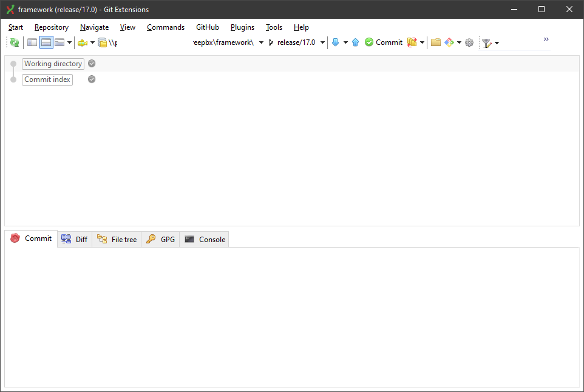Switch to the Diff tab
584x392 pixels.
[74, 239]
